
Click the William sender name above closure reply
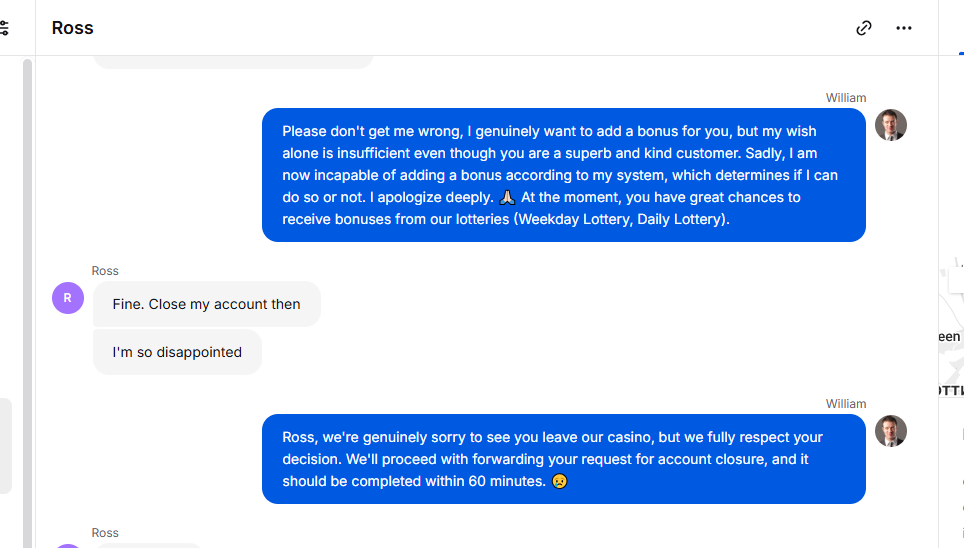click(845, 403)
